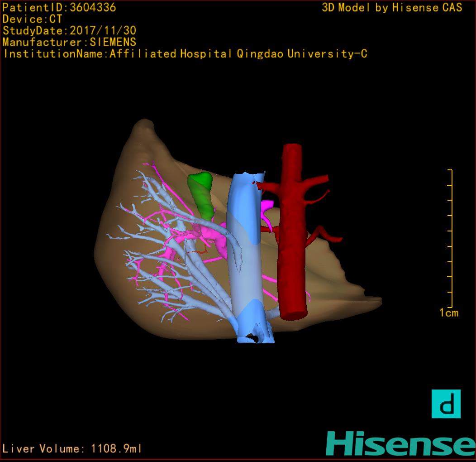Click the 1cm scale label
Image resolution: width=476 pixels, height=462 pixels.
[448, 313]
